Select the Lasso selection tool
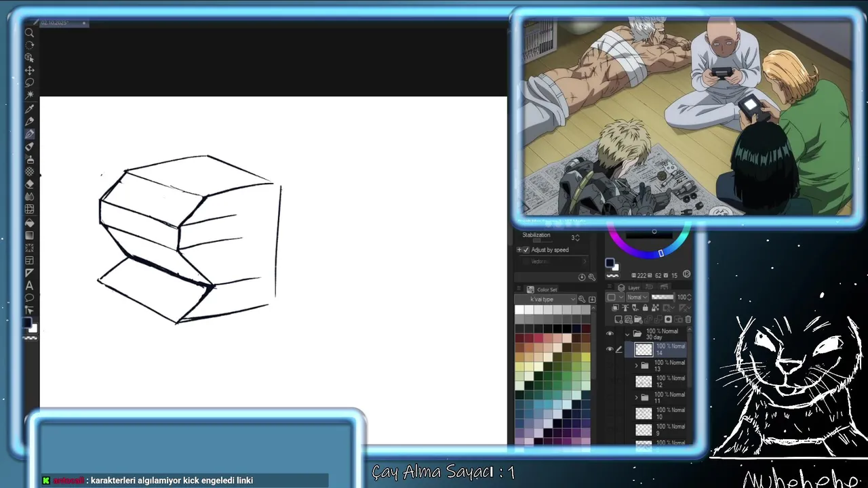The image size is (868, 488). (29, 83)
